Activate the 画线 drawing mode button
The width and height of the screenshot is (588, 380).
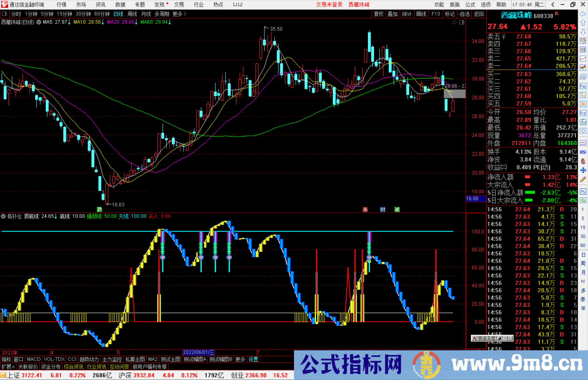421,14
